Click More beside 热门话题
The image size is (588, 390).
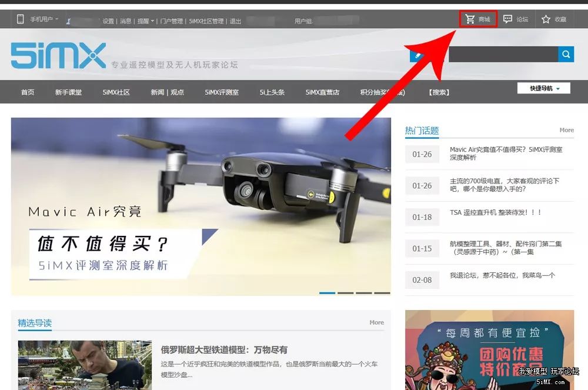click(x=566, y=130)
